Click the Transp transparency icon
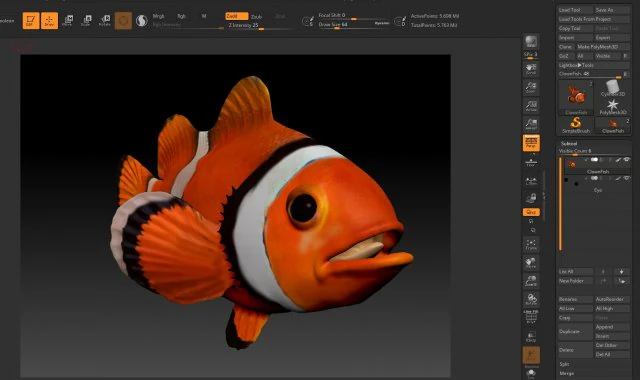Viewport: 640px width, 380px height. [531, 336]
